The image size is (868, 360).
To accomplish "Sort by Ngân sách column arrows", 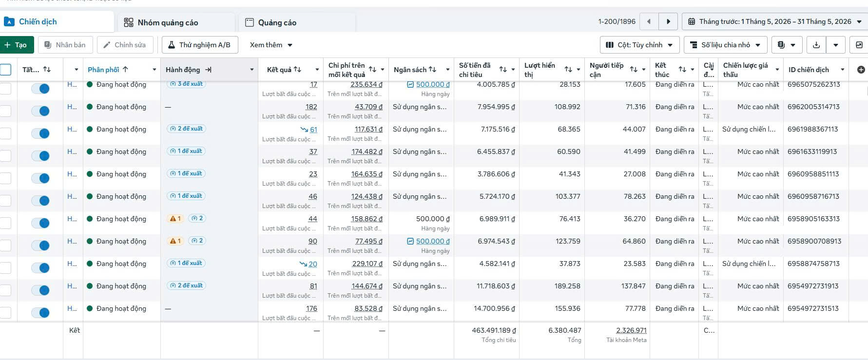I will tap(432, 70).
